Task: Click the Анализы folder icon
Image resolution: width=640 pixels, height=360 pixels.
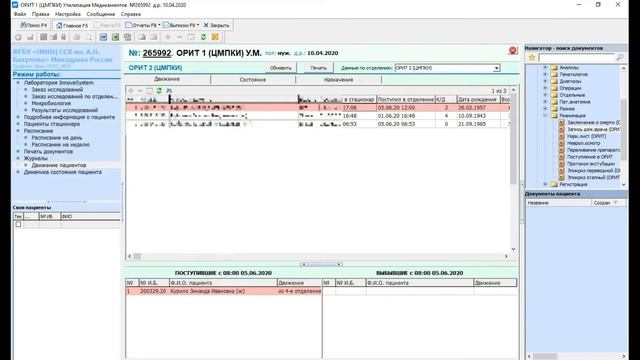Action: click(x=554, y=67)
